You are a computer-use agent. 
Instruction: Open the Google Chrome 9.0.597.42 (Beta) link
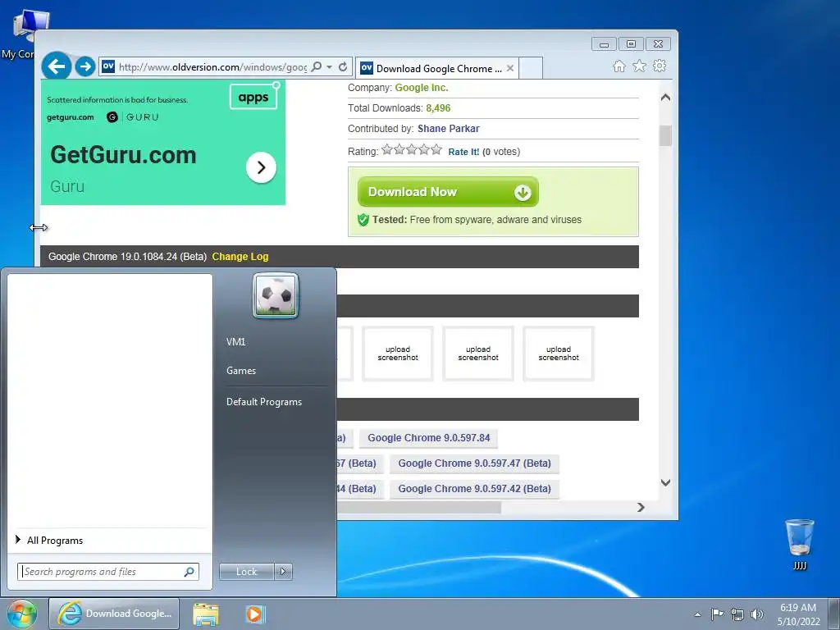click(x=474, y=489)
